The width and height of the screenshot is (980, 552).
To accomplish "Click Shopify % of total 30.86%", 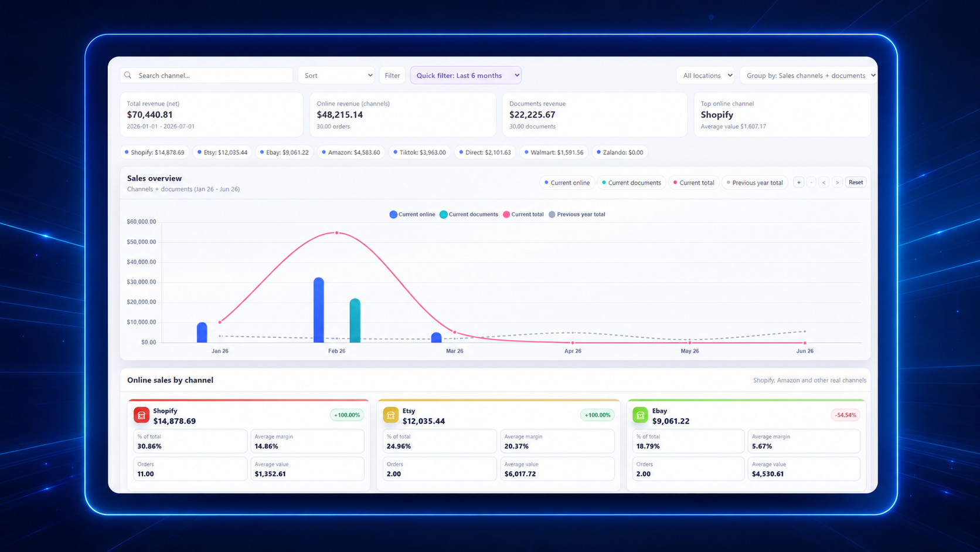I will (x=190, y=442).
